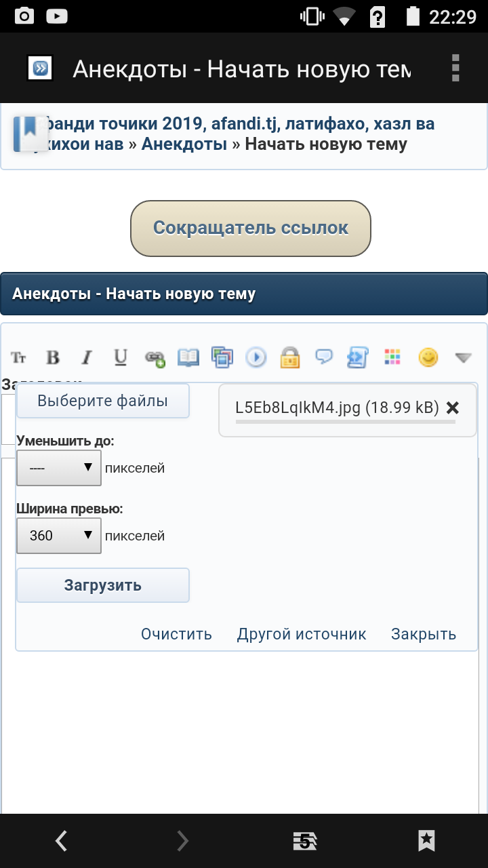Image resolution: width=488 pixels, height=868 pixels.
Task: Toggle underline text formatting
Action: (x=120, y=357)
